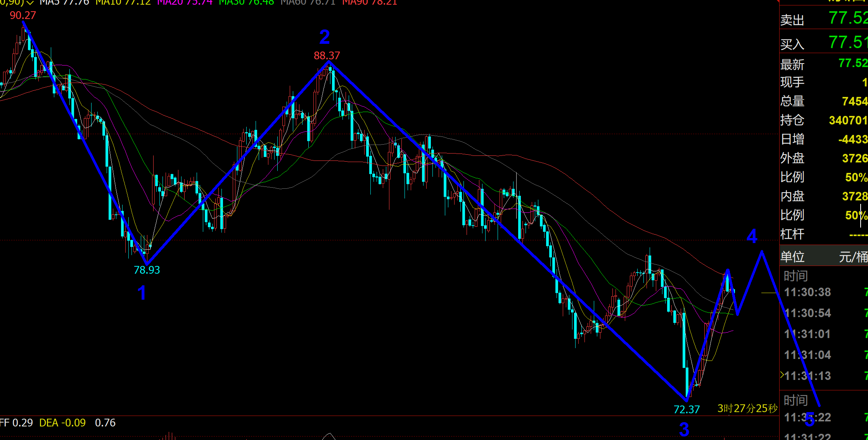Viewport: 868px width, 440px height.
Task: Click the 3时27分25秒 countdown timer
Action: [747, 409]
